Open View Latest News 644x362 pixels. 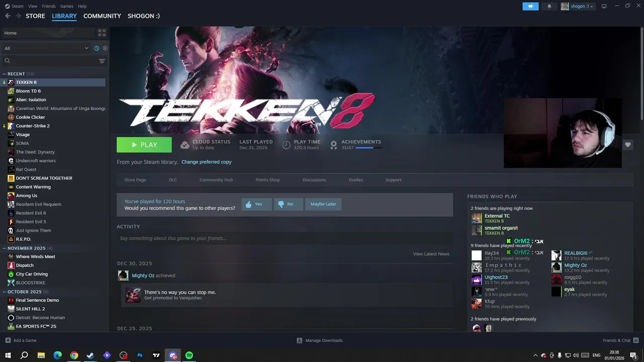(431, 254)
